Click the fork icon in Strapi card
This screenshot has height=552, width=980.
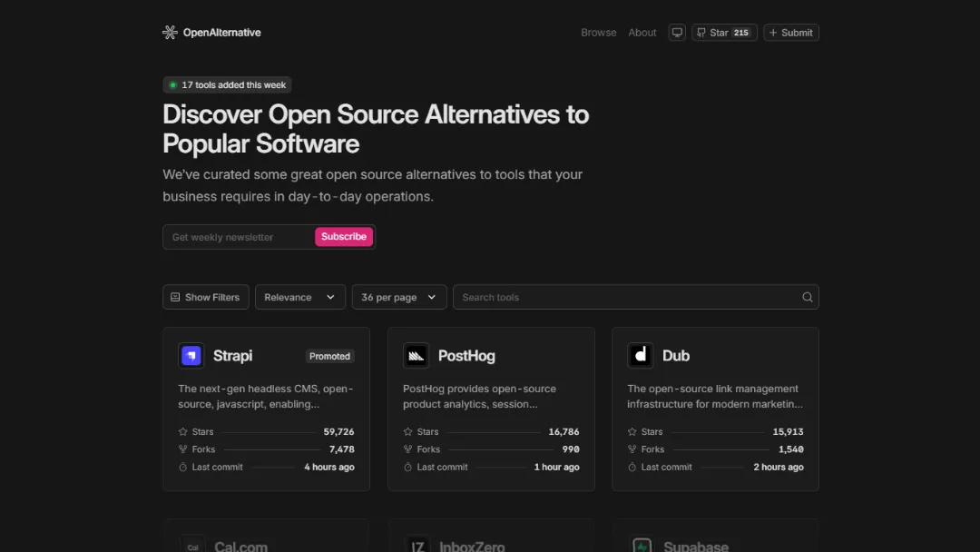(183, 448)
